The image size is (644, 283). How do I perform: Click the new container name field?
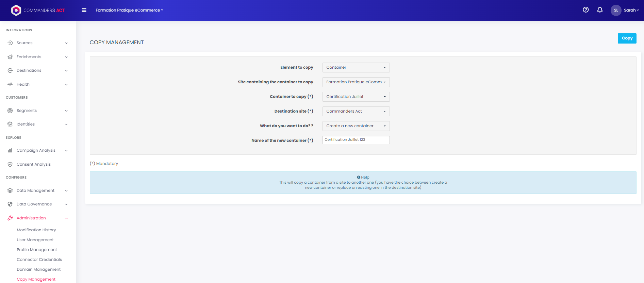tap(356, 140)
